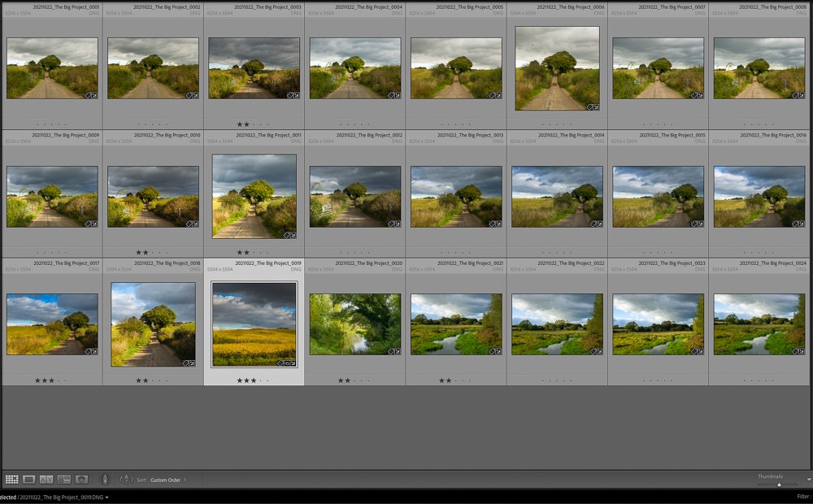813x504 pixels.
Task: Click keyword badge on photo 0019 thumbnail
Action: [280, 363]
